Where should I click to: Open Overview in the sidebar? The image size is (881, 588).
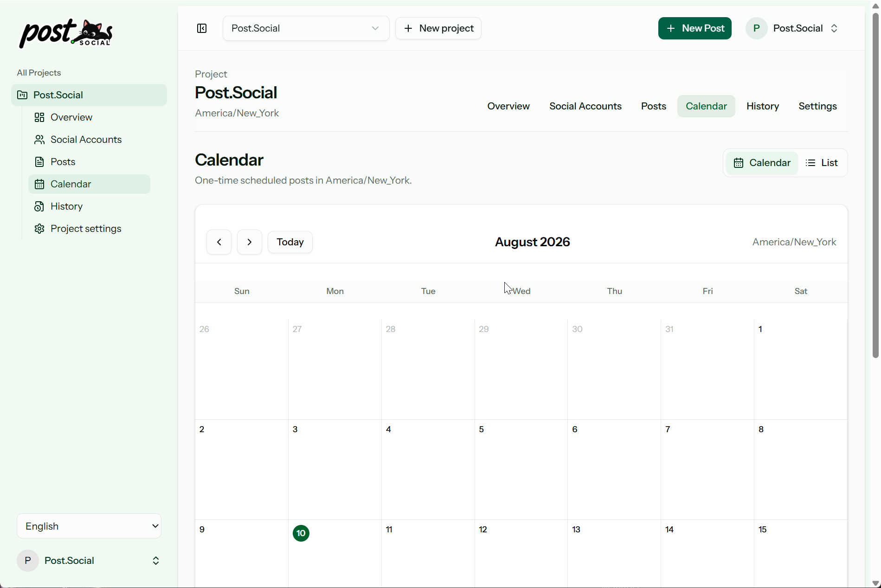coord(89,117)
